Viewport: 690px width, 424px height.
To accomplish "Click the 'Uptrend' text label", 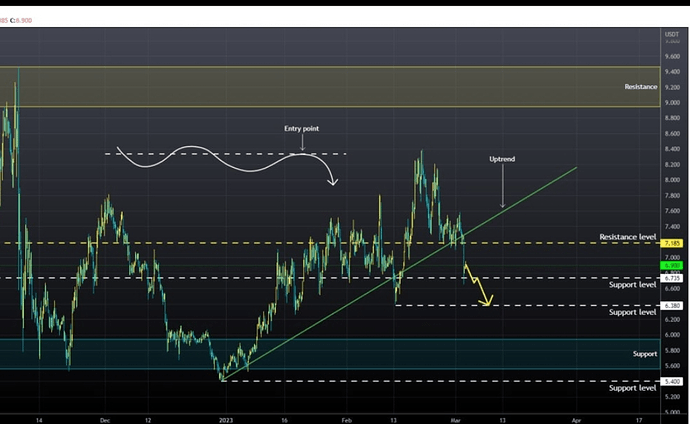I will pos(502,159).
